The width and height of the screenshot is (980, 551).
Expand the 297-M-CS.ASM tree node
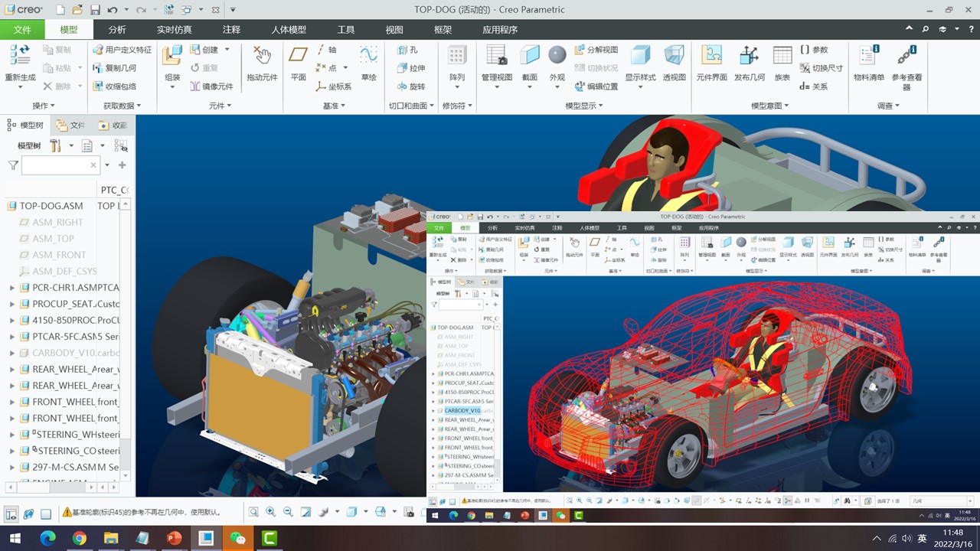pyautogui.click(x=11, y=468)
